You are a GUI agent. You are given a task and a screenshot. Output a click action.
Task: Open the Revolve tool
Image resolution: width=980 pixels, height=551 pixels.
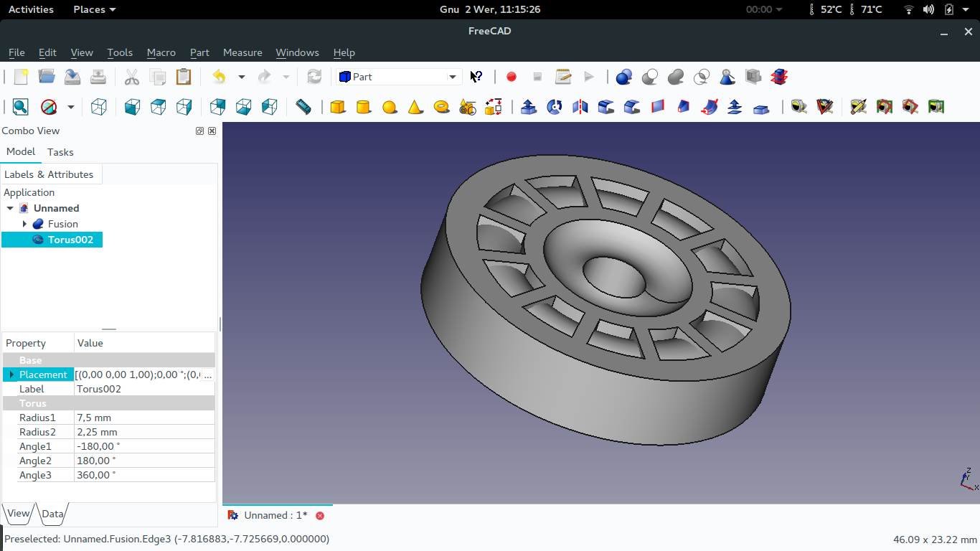[x=553, y=106]
